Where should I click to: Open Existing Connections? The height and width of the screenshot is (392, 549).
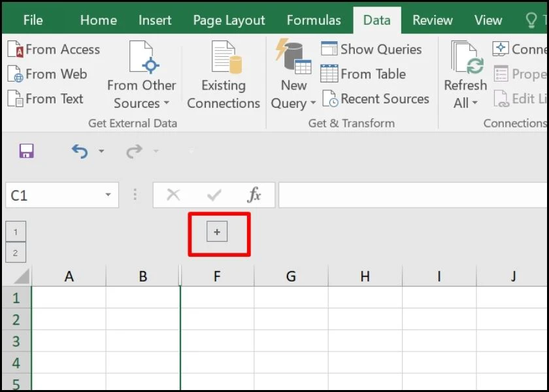[x=224, y=76]
